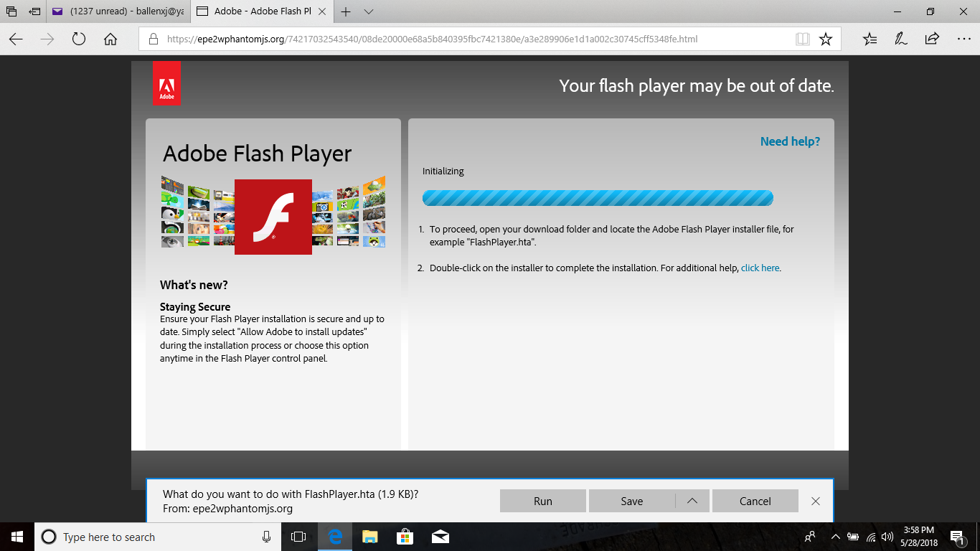This screenshot has width=980, height=551.
Task: Dismiss the download notification bar
Action: point(815,501)
